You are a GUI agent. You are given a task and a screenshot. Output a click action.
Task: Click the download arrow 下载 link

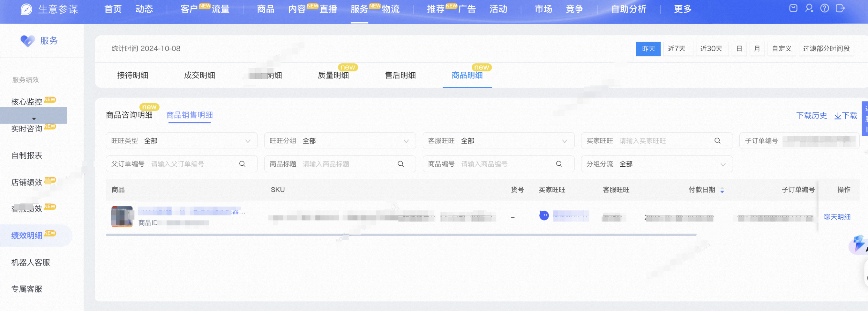coord(846,116)
